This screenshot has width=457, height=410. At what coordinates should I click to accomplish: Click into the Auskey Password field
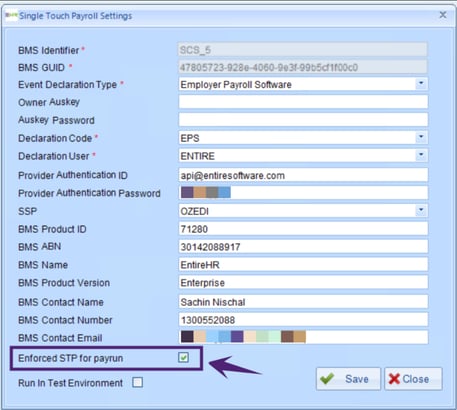(303, 120)
